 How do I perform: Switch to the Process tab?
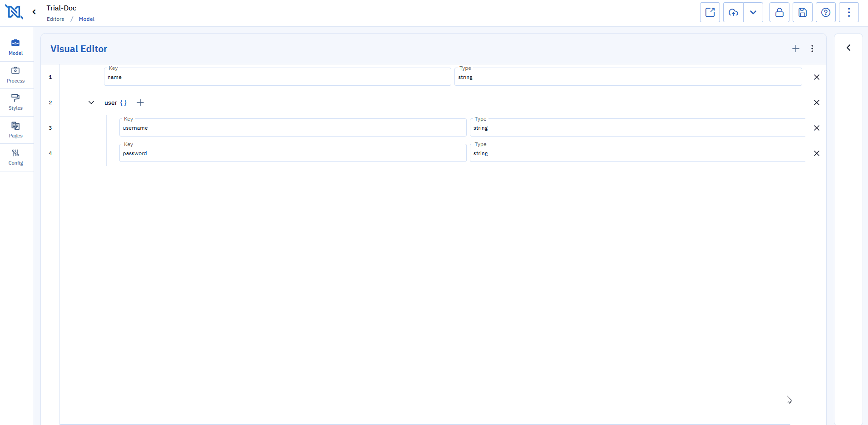click(16, 75)
